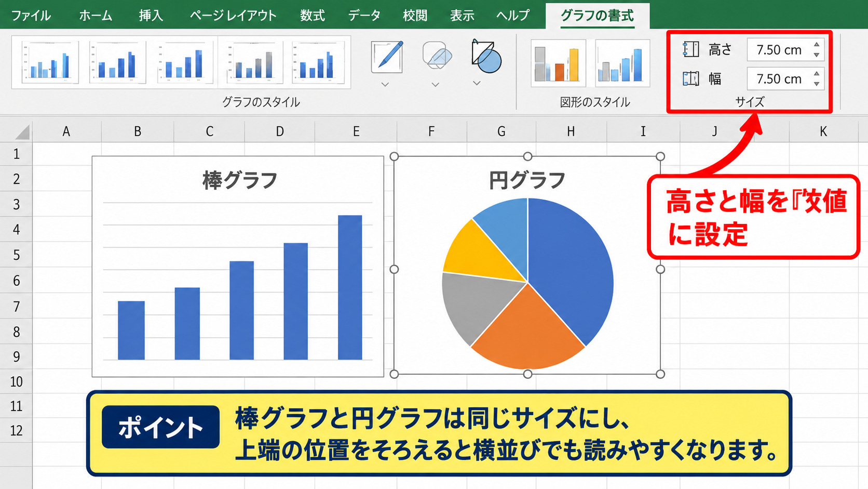This screenshot has width=868, height=489.
Task: Switch to the 表示 tab
Action: click(x=462, y=16)
